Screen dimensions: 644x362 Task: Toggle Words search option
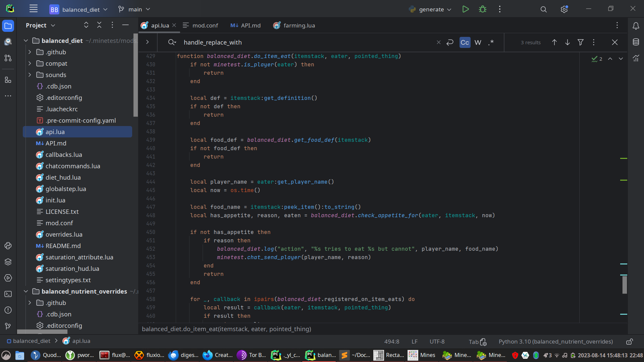click(478, 42)
